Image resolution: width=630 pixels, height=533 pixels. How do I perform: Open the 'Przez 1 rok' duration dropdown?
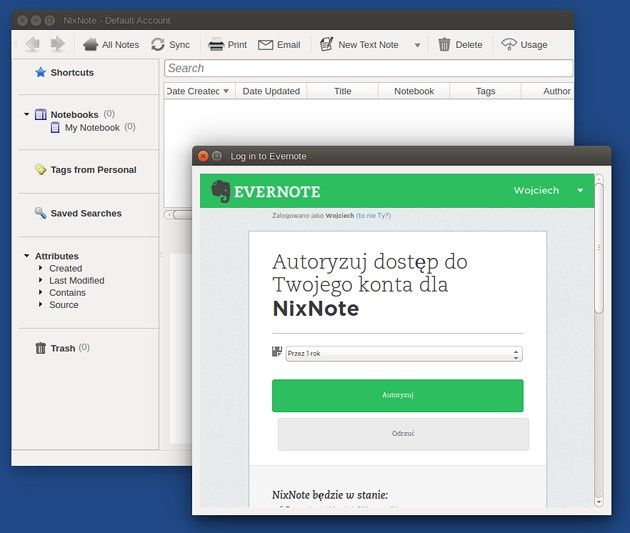tap(404, 354)
